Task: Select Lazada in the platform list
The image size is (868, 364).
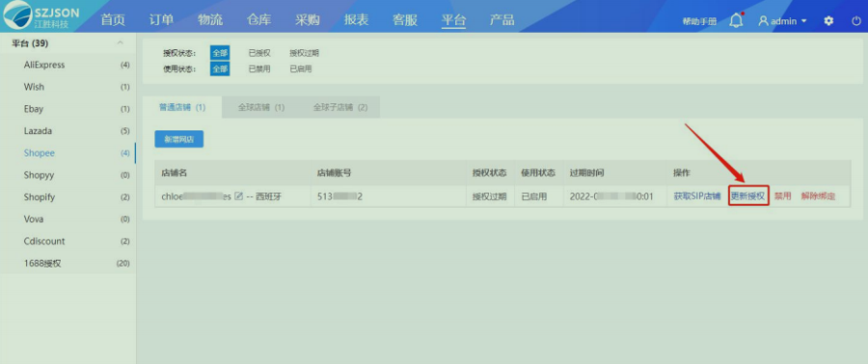Action: point(39,131)
